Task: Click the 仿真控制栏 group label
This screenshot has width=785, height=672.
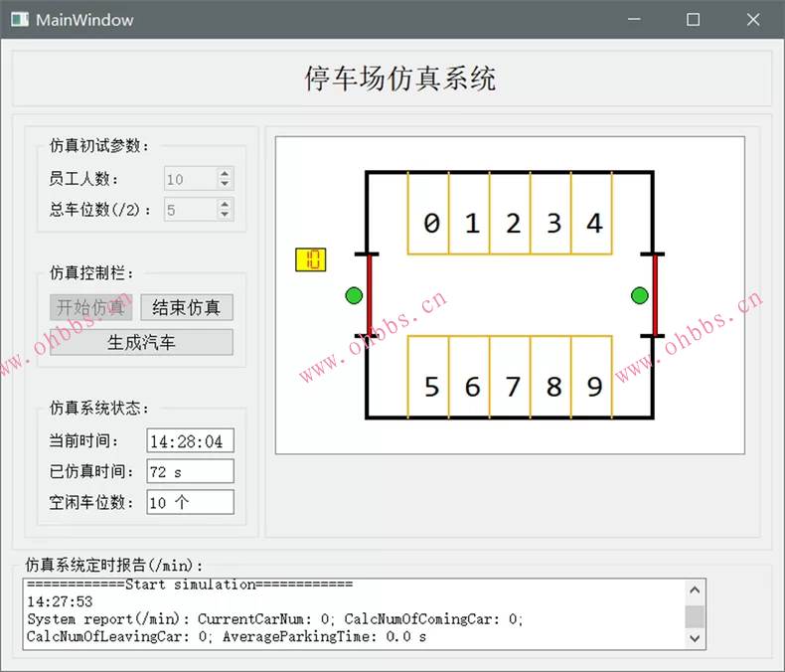Action: (91, 273)
